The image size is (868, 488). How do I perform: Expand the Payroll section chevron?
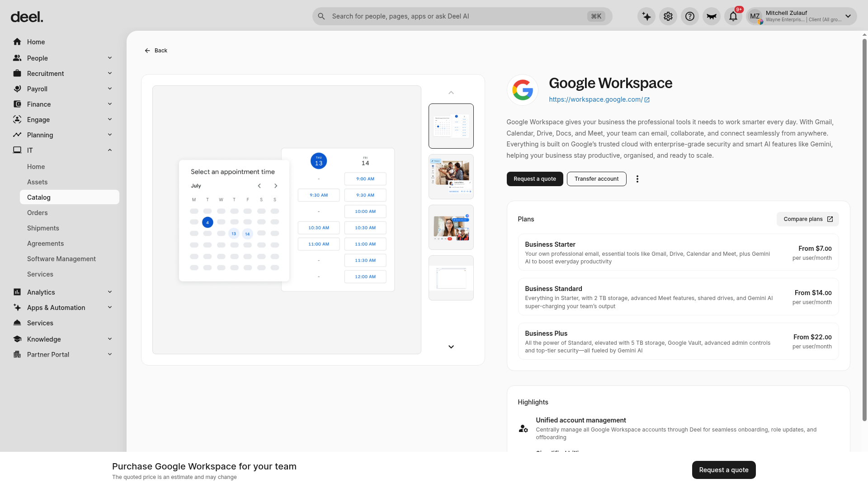tap(110, 89)
